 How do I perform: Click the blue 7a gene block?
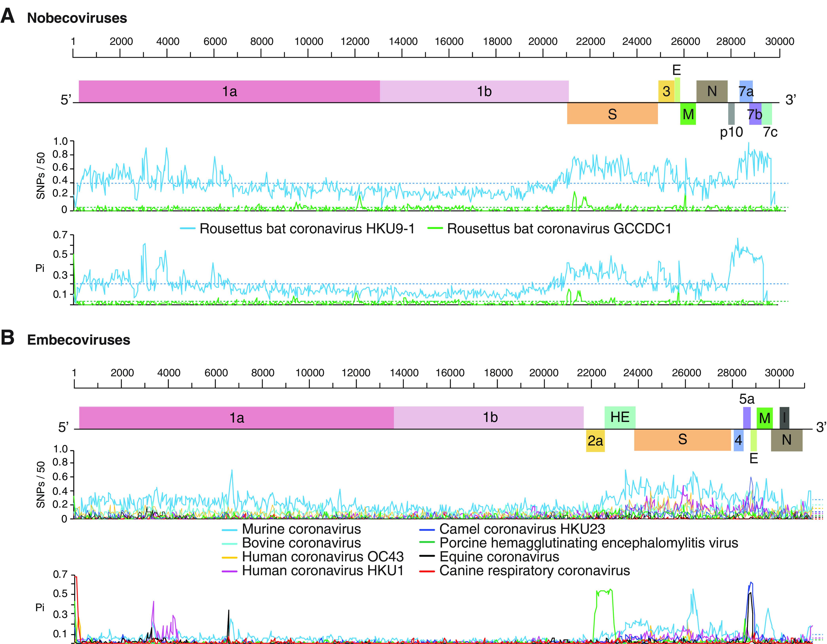click(x=746, y=91)
